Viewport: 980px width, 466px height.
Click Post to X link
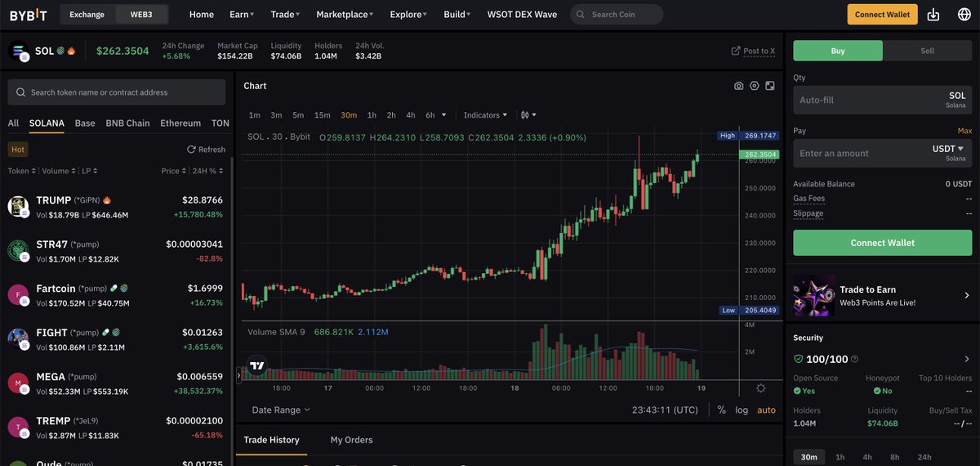(753, 51)
